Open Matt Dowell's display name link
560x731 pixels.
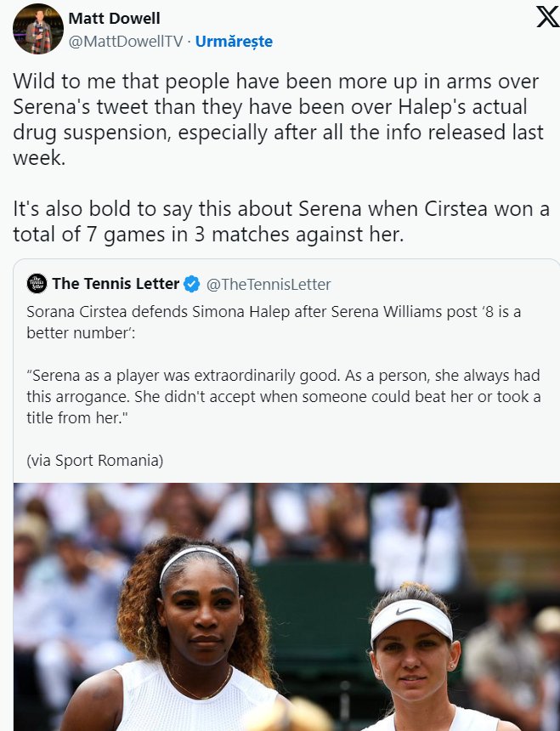pos(114,19)
